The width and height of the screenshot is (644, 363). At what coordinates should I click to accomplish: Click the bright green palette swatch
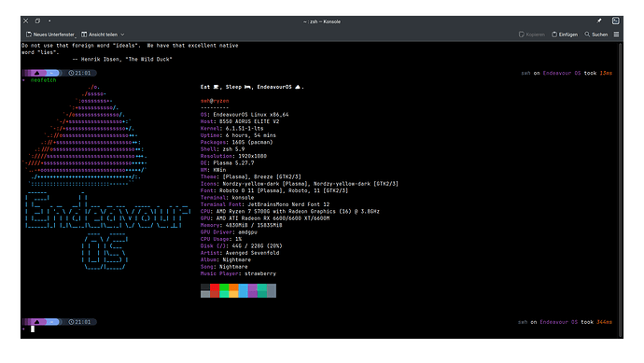224,287
